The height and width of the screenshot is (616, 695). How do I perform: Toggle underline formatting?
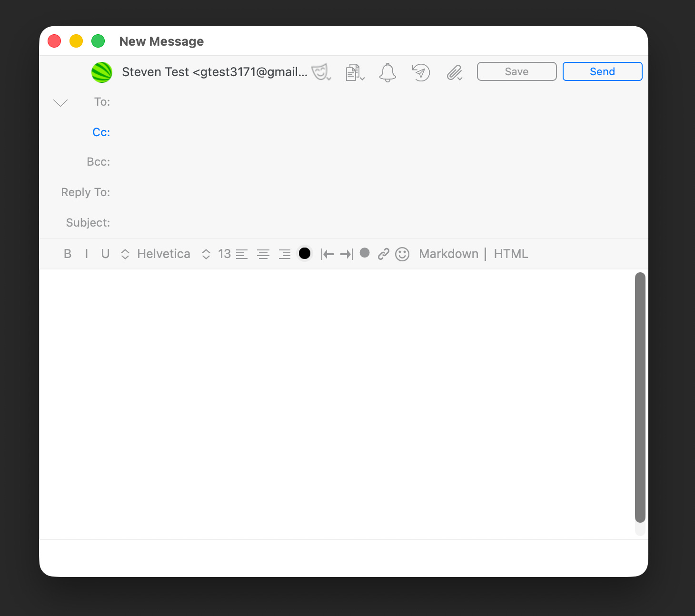[105, 254]
